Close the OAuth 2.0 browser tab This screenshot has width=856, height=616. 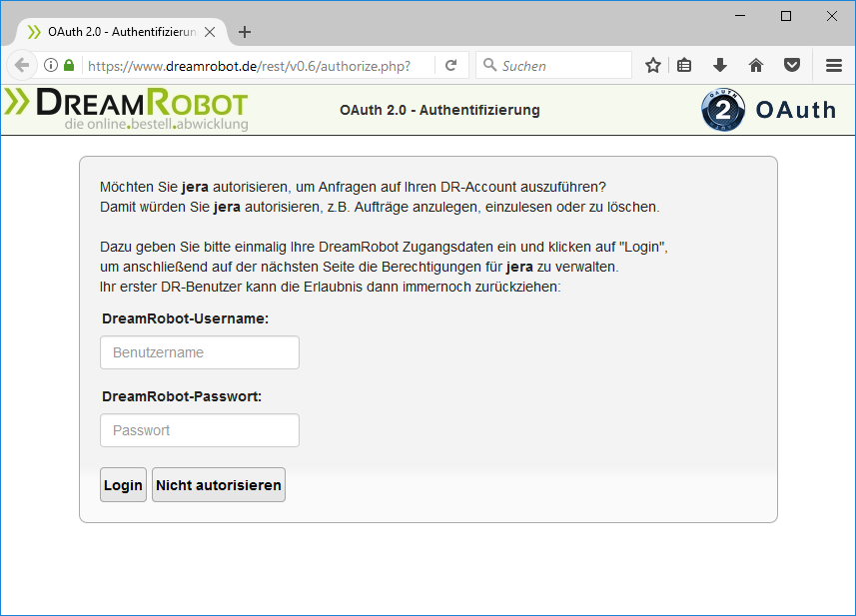(210, 32)
